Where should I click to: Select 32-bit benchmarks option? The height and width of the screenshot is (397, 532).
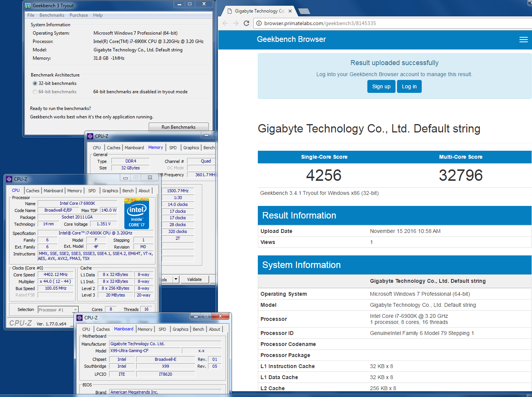(35, 83)
